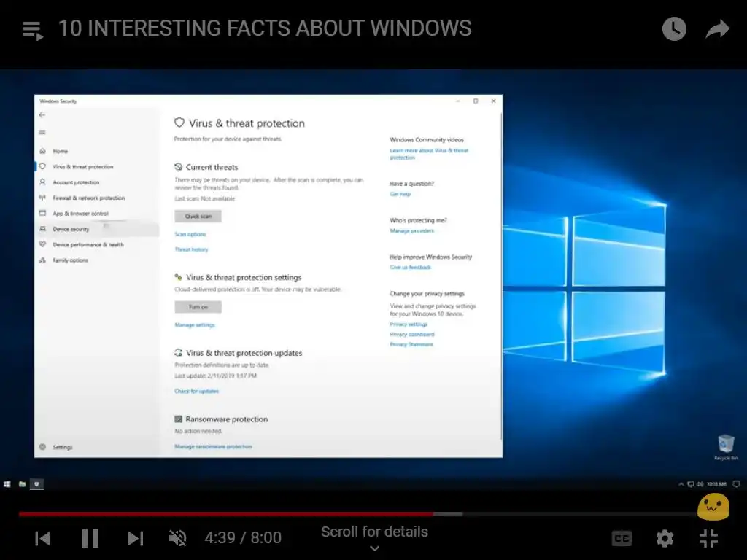Open the Windows Start button
This screenshot has height=560, width=747.
pos(7,484)
